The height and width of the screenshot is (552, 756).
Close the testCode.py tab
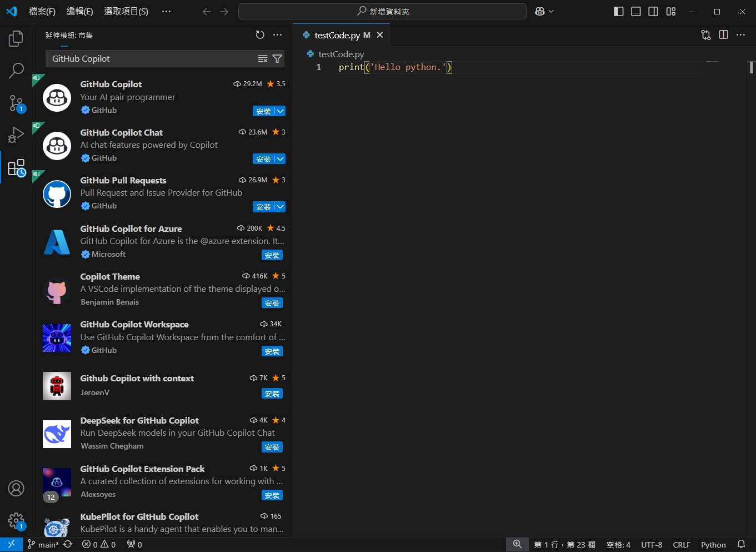coord(380,35)
